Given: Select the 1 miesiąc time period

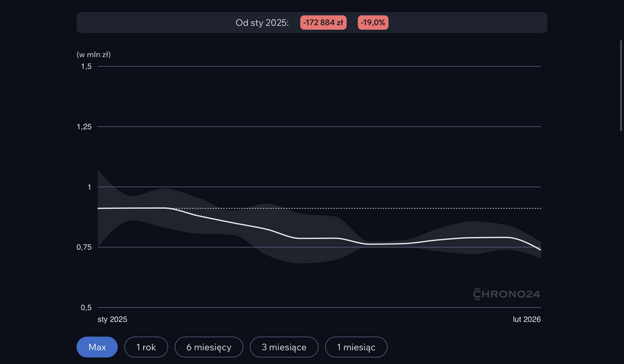Looking at the screenshot, I should 356,347.
